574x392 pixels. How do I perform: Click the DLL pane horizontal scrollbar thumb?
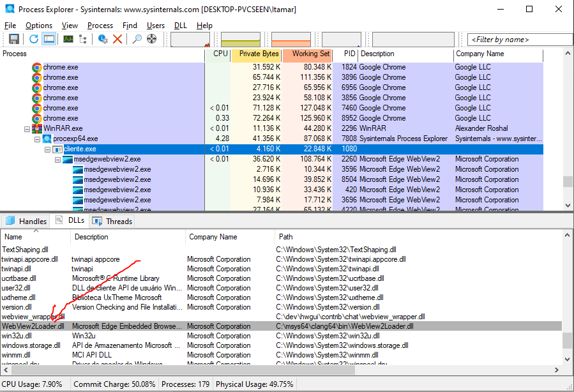tap(183, 370)
